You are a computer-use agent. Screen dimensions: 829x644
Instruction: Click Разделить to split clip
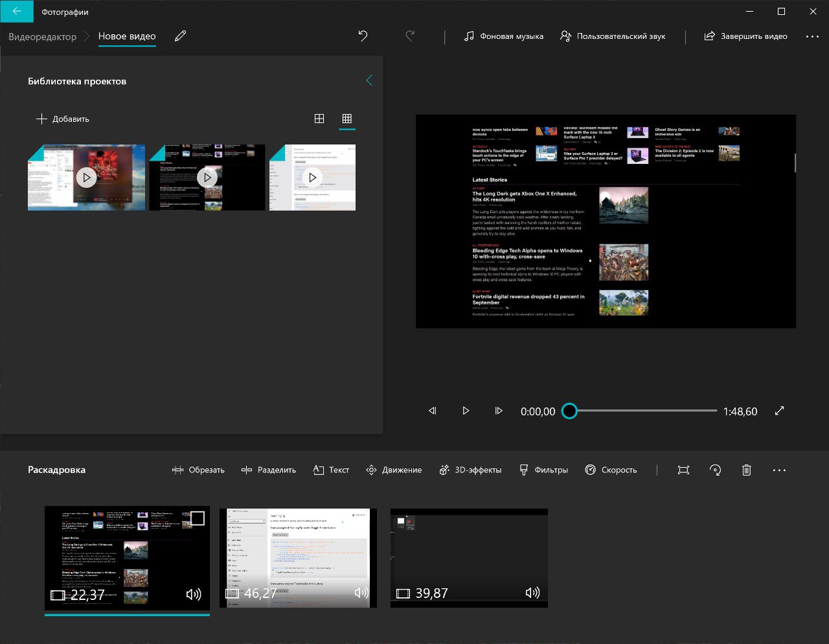268,470
